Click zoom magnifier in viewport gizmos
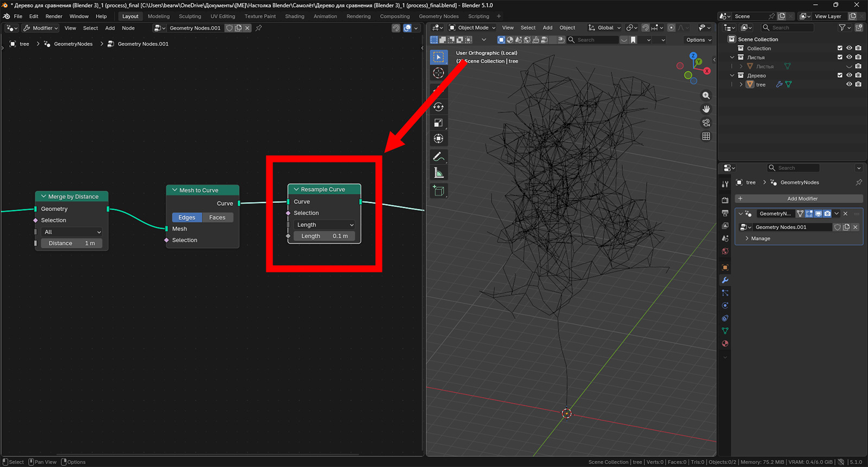868x467 pixels. click(706, 96)
